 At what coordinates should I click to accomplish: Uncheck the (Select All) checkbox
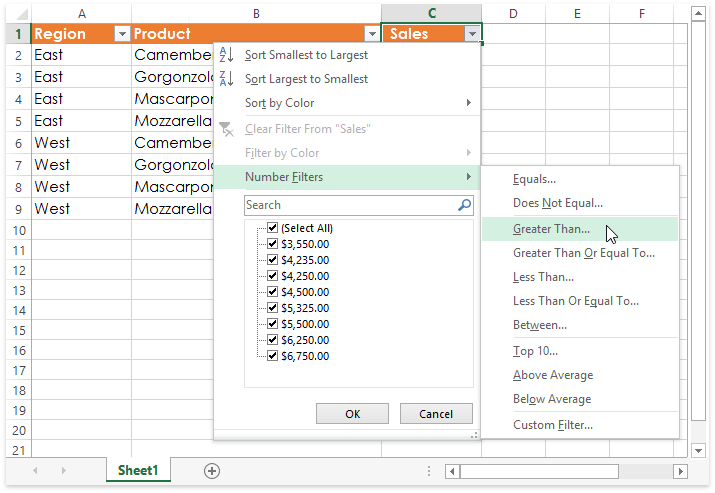272,228
